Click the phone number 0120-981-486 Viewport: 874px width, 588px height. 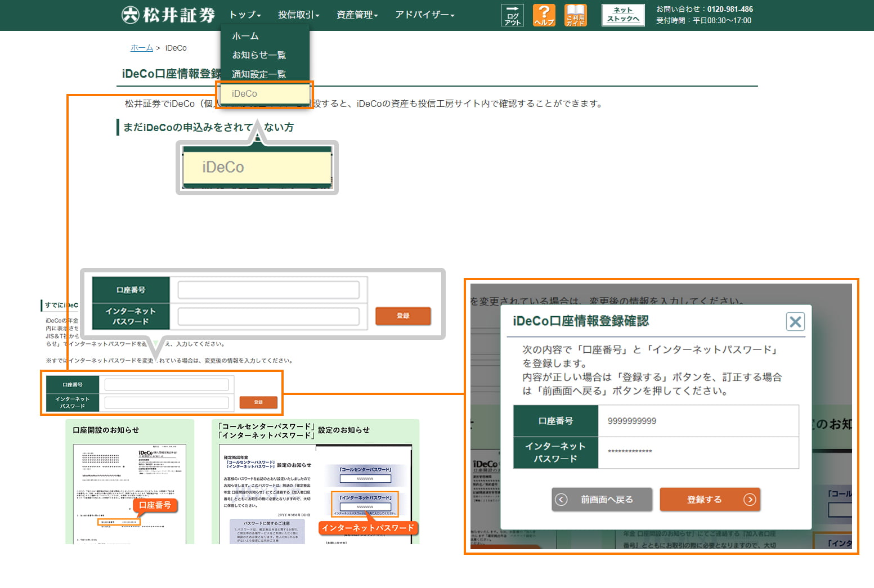[x=730, y=9]
